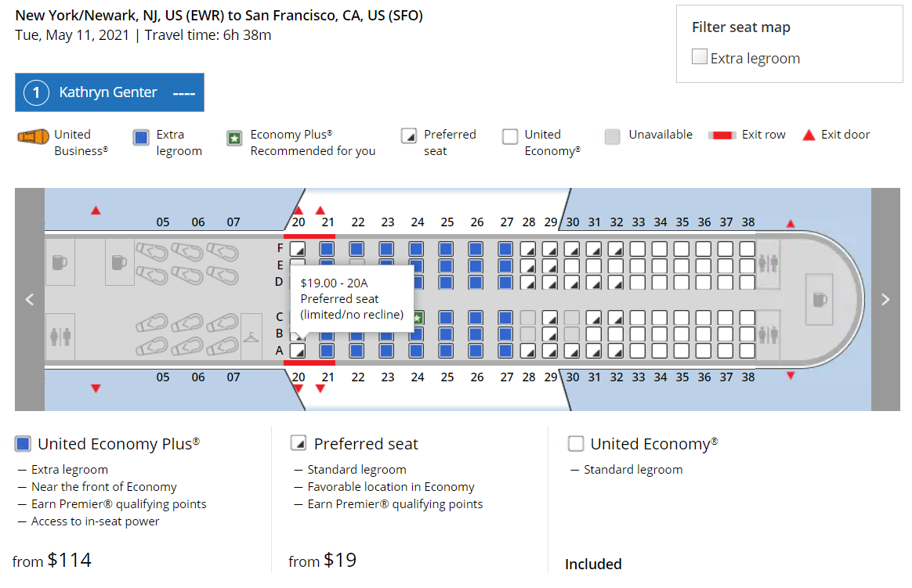Click the United Economy legend square
Image resolution: width=912 pixels, height=588 pixels.
(510, 135)
